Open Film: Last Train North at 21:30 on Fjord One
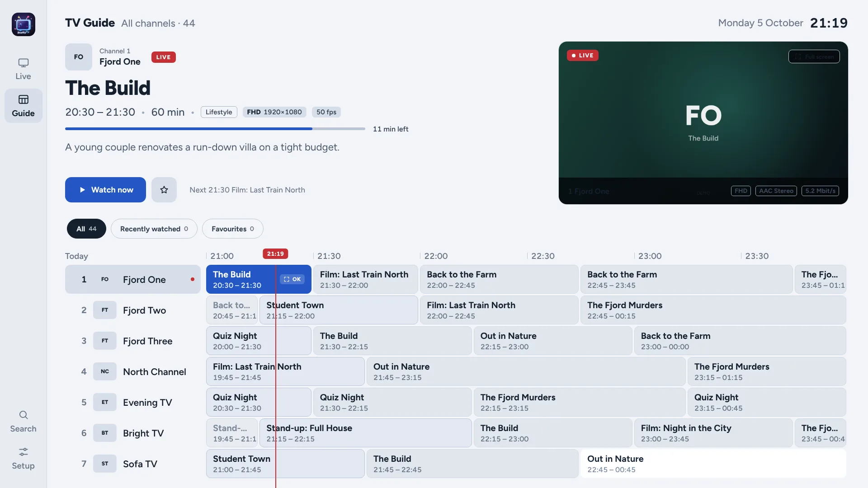This screenshot has height=488, width=868. pyautogui.click(x=365, y=279)
